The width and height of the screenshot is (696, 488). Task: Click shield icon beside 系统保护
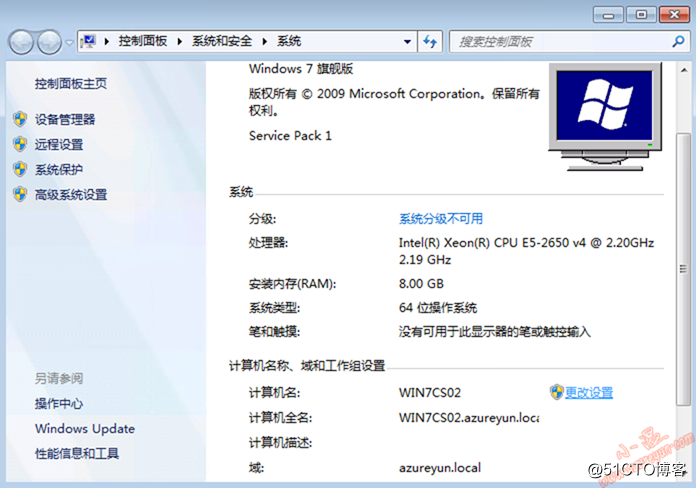[x=20, y=169]
